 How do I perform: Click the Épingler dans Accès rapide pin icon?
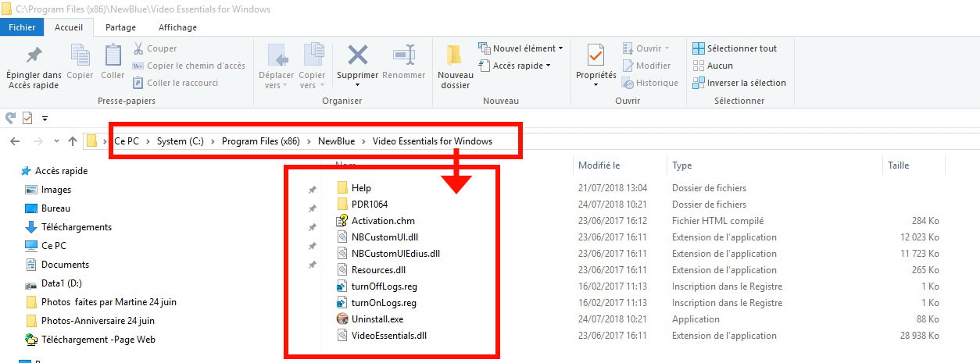tap(34, 55)
